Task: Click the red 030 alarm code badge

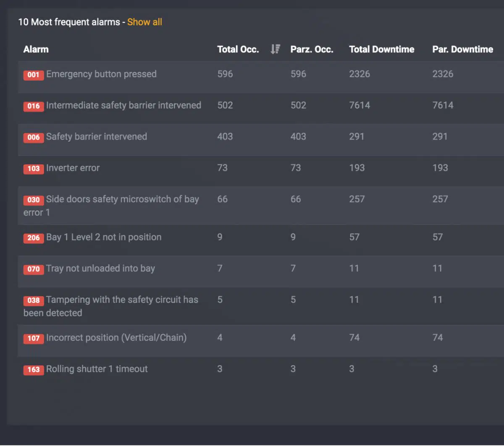Action: tap(34, 200)
